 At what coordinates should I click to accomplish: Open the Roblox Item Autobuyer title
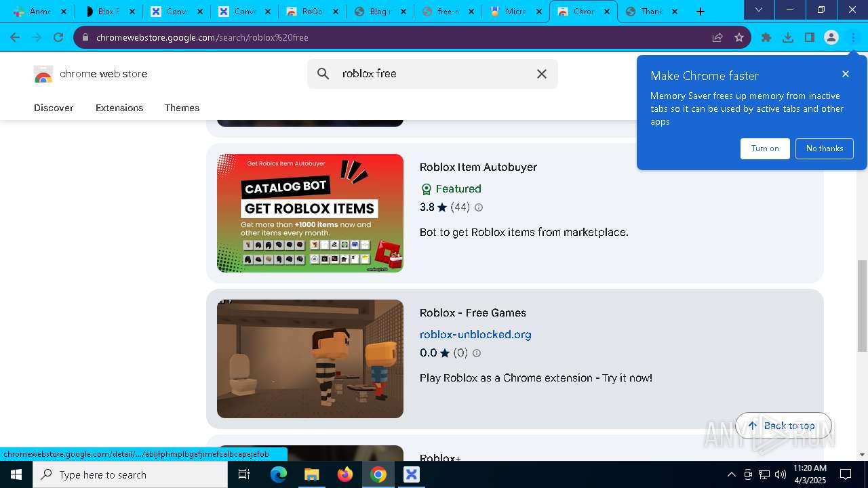478,167
